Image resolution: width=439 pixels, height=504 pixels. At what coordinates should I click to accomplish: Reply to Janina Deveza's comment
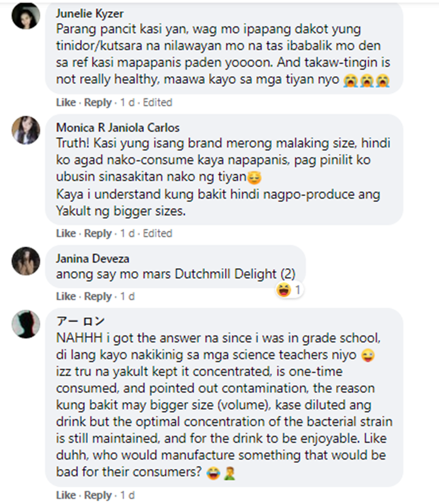pos(98,297)
